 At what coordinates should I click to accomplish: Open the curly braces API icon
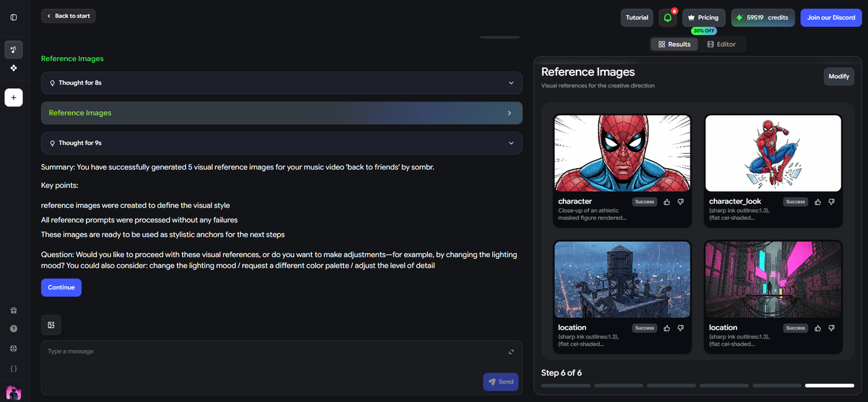point(14,369)
